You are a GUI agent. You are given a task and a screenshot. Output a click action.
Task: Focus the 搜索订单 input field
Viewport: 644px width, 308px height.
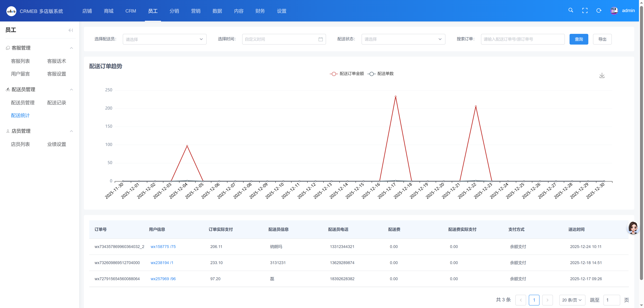523,39
